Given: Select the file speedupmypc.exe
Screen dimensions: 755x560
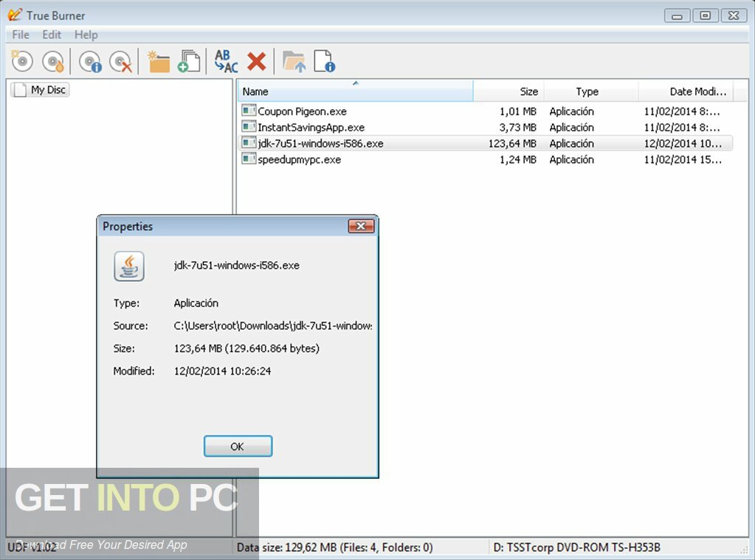Looking at the screenshot, I should [299, 159].
